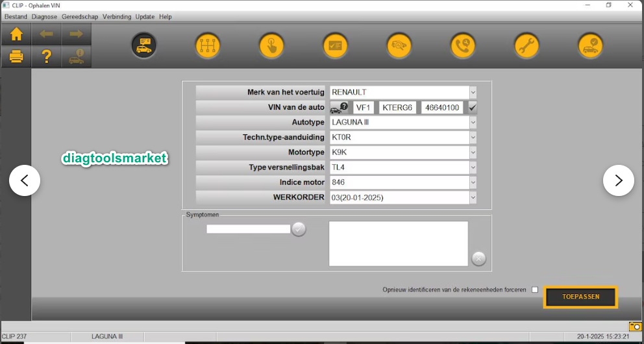This screenshot has height=344, width=644.
Task: Open the question mark help icon
Action: point(46,56)
